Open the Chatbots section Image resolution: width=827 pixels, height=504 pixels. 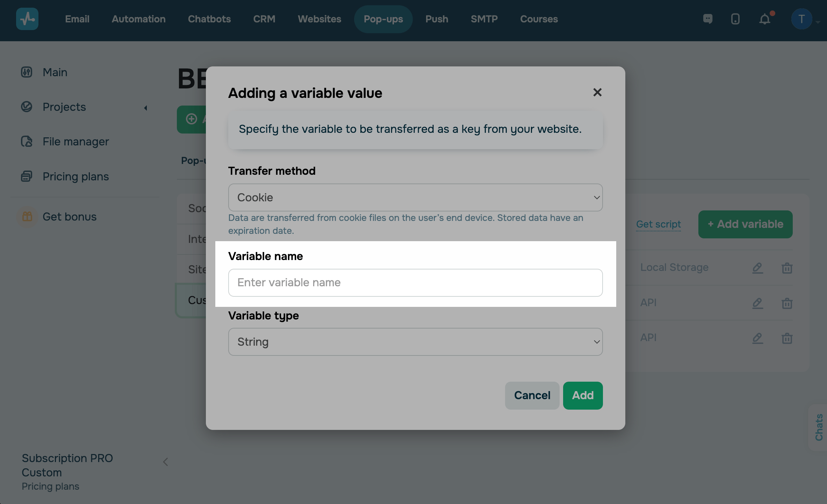209,19
